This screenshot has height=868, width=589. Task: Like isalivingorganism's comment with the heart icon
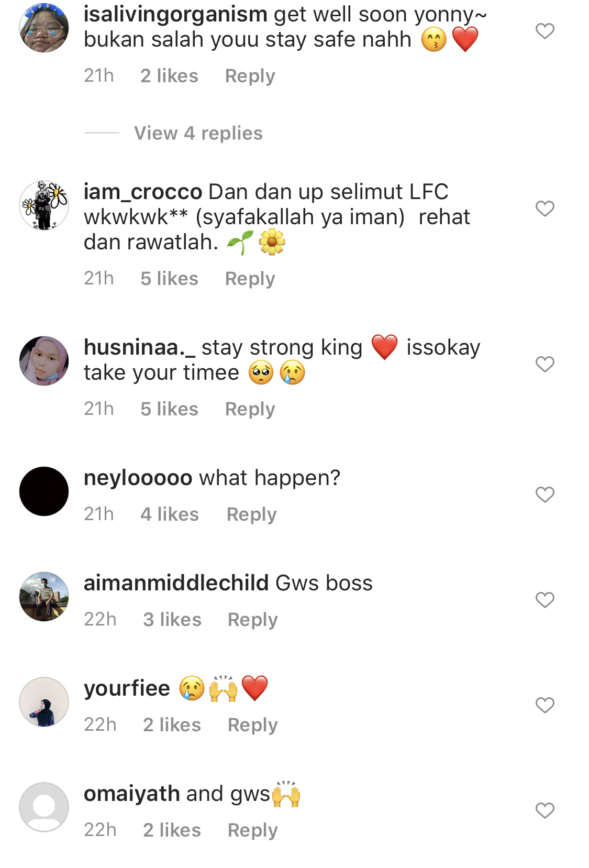(544, 31)
